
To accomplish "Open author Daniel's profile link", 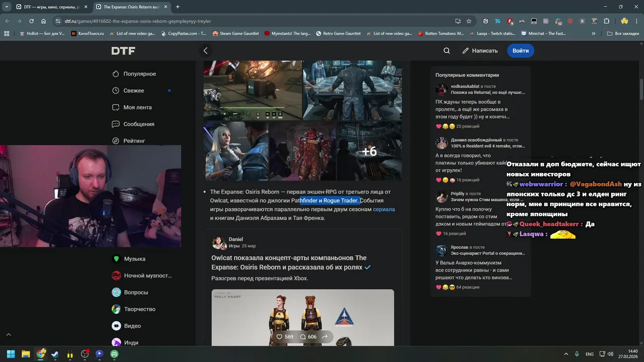I will pos(235,239).
